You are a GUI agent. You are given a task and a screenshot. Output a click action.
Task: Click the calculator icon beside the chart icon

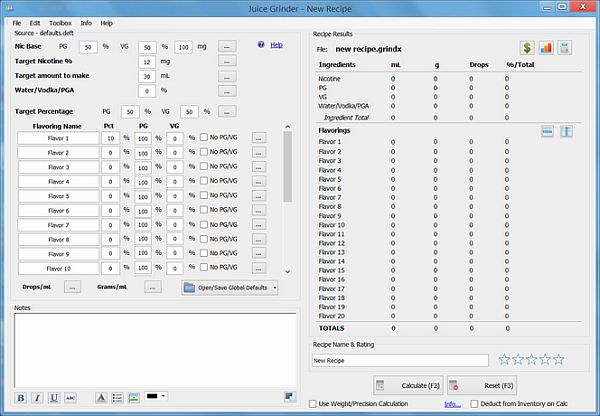pos(564,48)
